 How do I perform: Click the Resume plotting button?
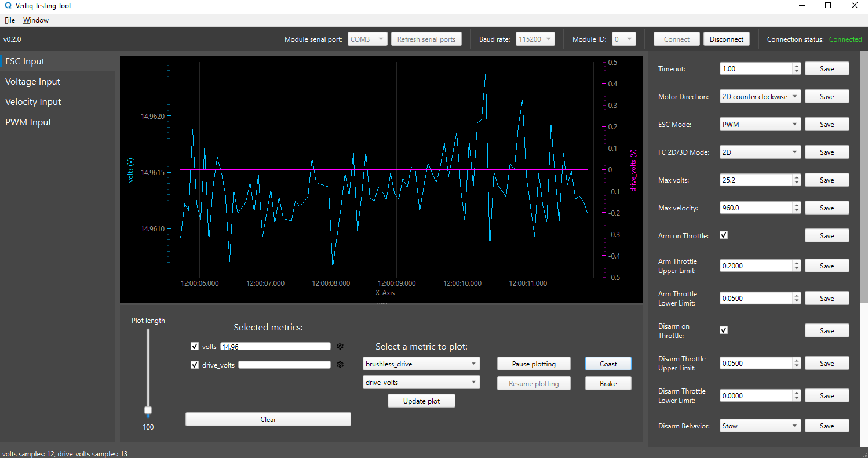[x=534, y=384]
